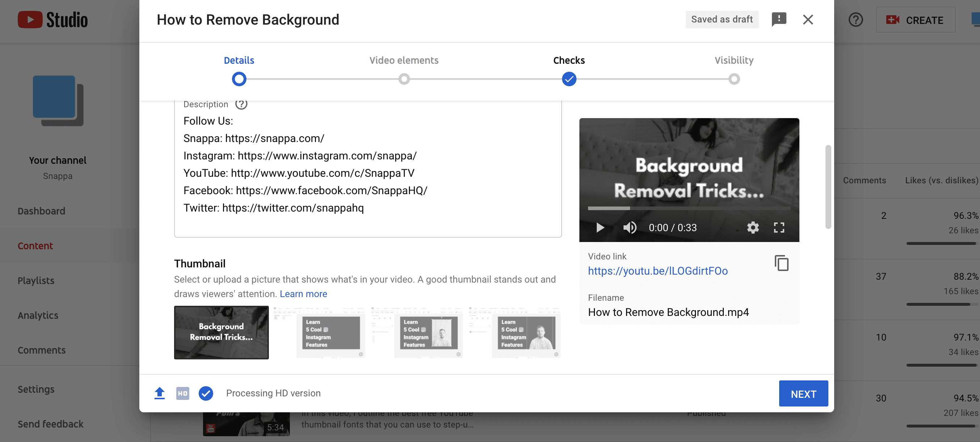Click the Details step circle marker
980x442 pixels.
[239, 79]
